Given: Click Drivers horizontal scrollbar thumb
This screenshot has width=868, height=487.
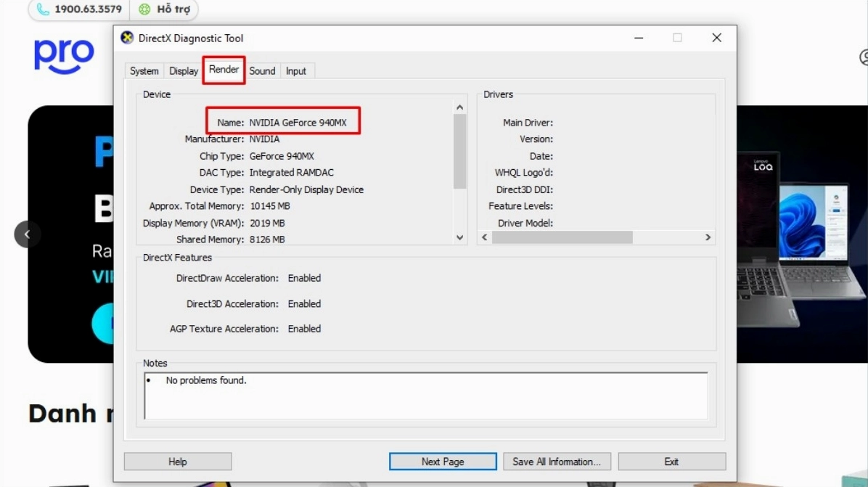Looking at the screenshot, I should tap(562, 237).
